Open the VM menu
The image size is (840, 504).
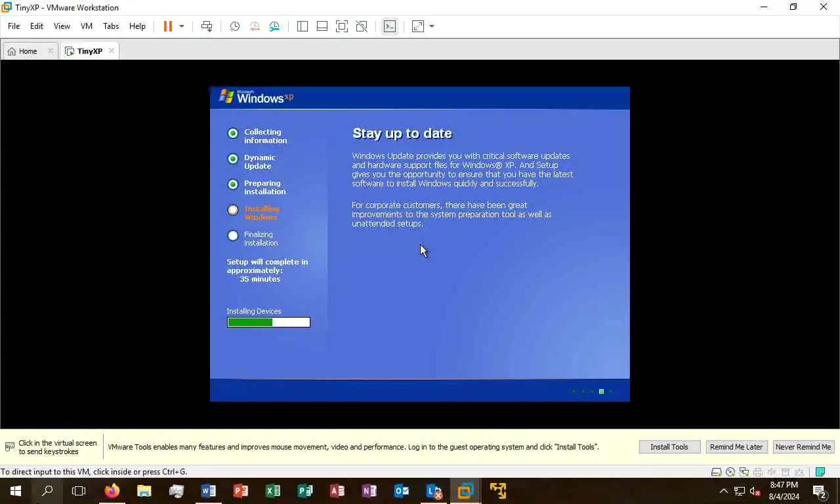coord(87,26)
